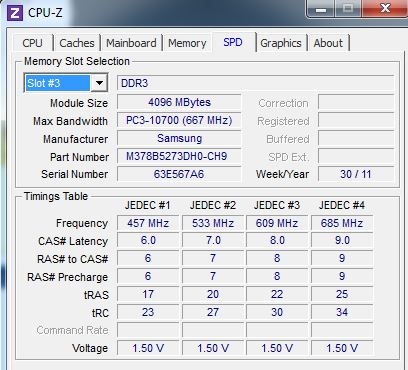Switch to the Caches tab
Viewport: 408px width, 370px height.
pos(77,43)
